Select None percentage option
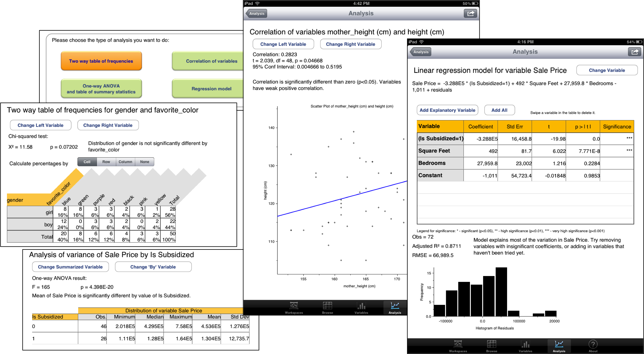Screen dimensions: 644x354 click(x=145, y=162)
